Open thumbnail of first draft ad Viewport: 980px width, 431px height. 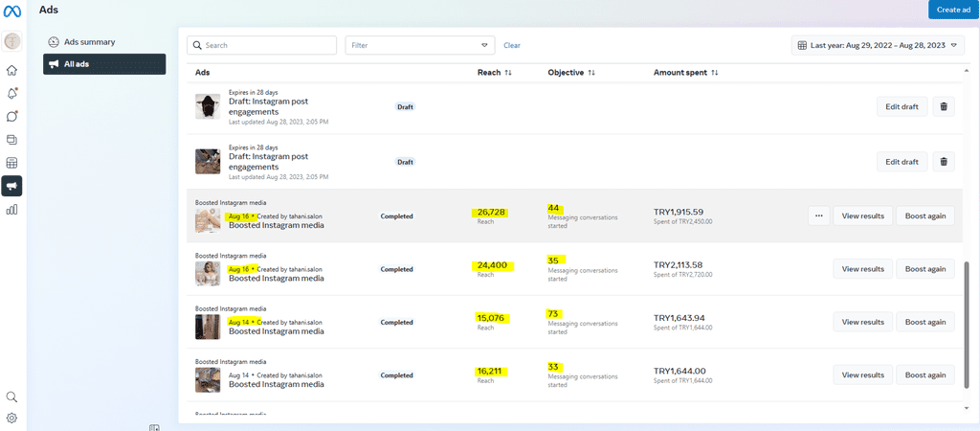[x=208, y=106]
